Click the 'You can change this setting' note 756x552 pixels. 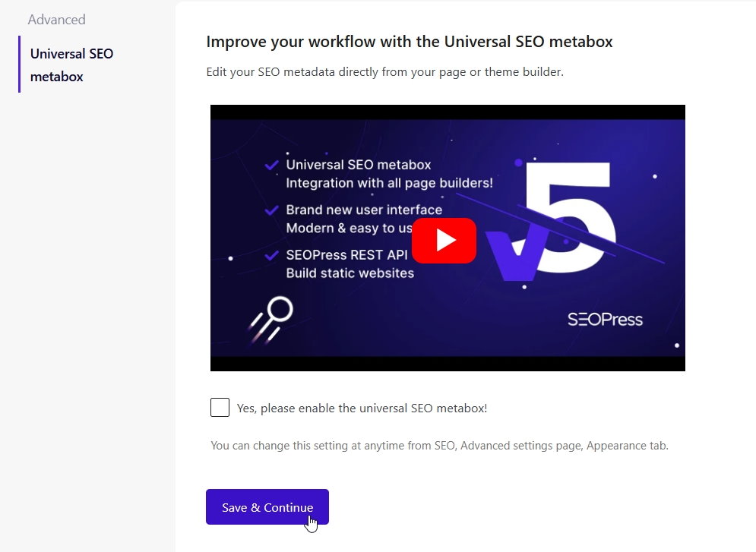[x=439, y=446]
